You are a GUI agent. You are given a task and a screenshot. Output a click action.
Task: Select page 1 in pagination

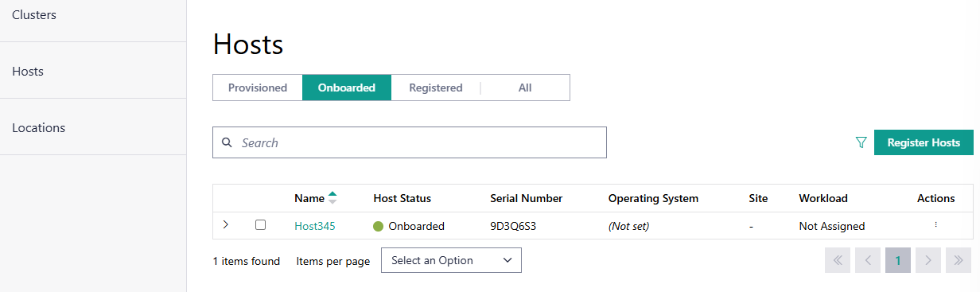(898, 260)
